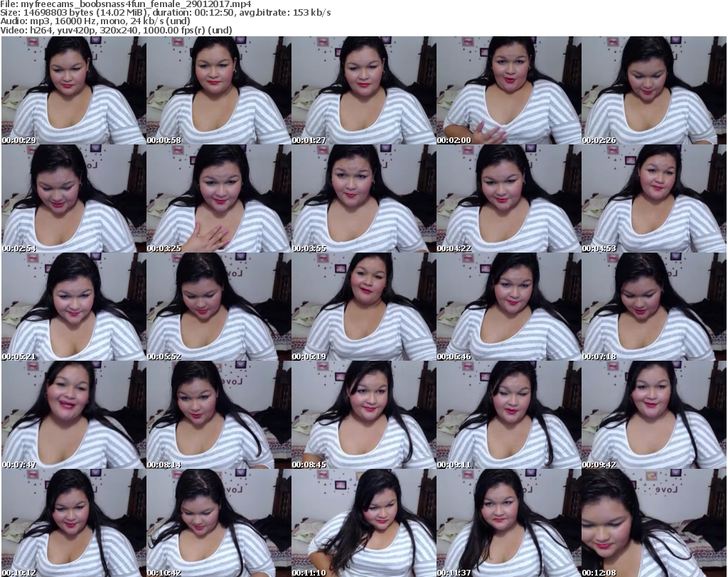This screenshot has width=728, height=577.
Task: Select the thumbnail at 00:09:42
Action: coord(654,415)
